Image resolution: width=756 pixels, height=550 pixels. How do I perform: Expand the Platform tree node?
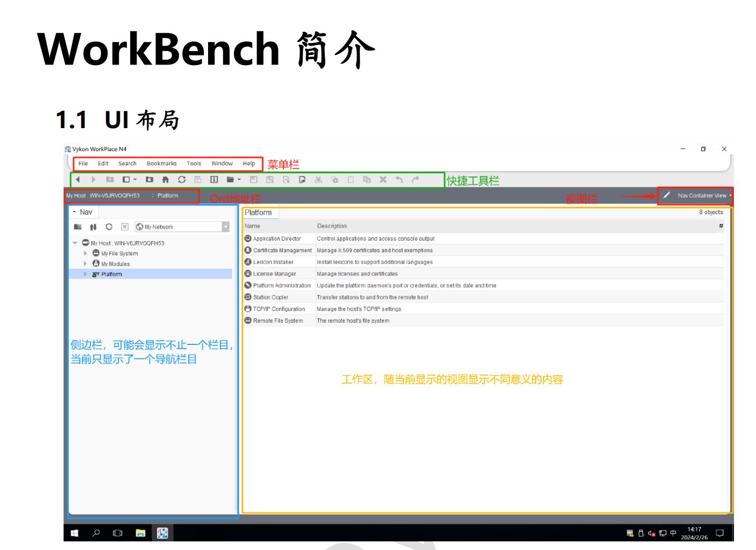pyautogui.click(x=85, y=274)
